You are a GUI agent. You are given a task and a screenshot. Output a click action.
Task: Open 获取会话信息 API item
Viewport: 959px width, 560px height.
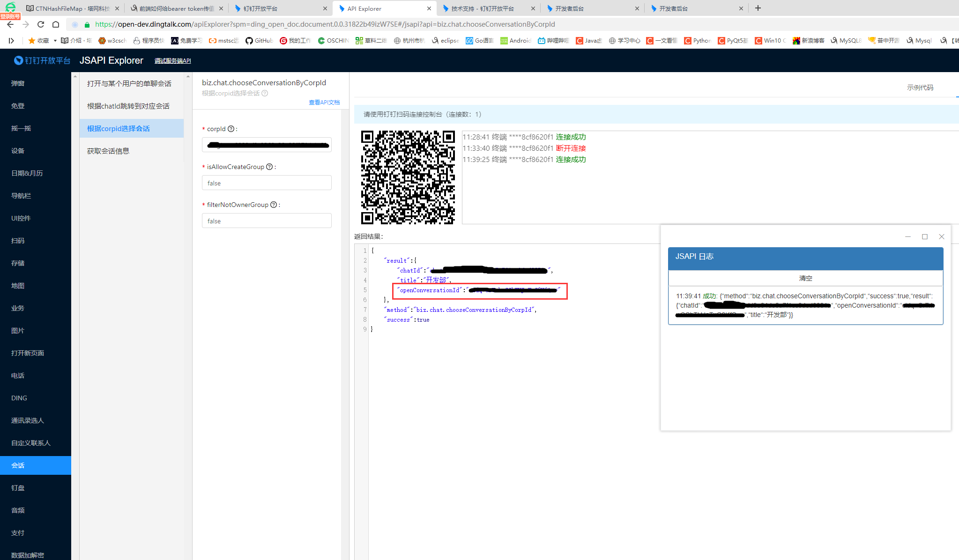tap(132, 151)
